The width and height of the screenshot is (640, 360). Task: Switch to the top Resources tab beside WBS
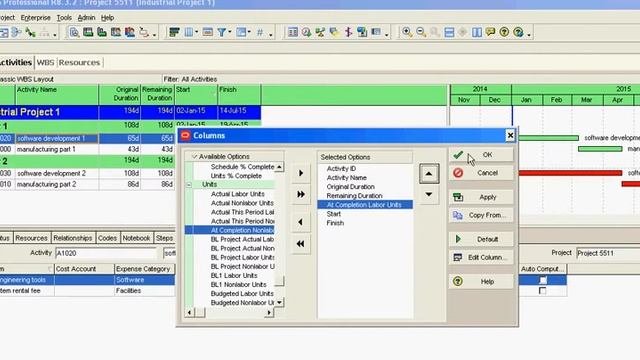pyautogui.click(x=79, y=62)
